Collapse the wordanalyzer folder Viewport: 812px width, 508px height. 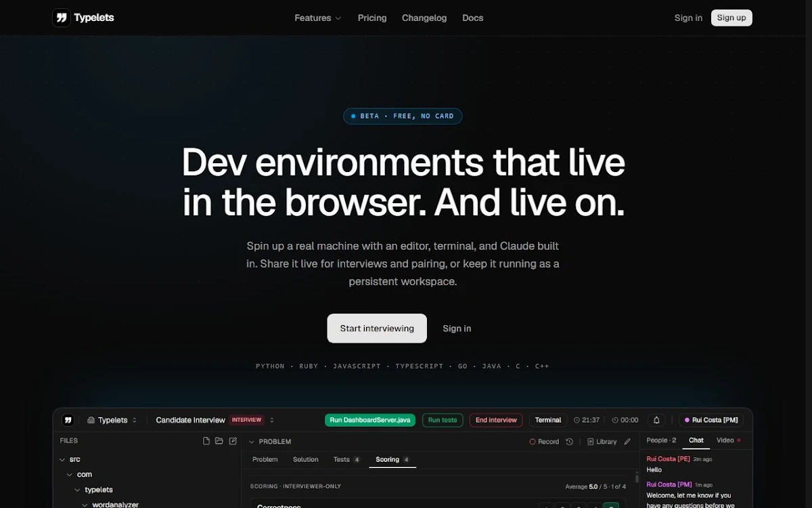click(x=85, y=505)
